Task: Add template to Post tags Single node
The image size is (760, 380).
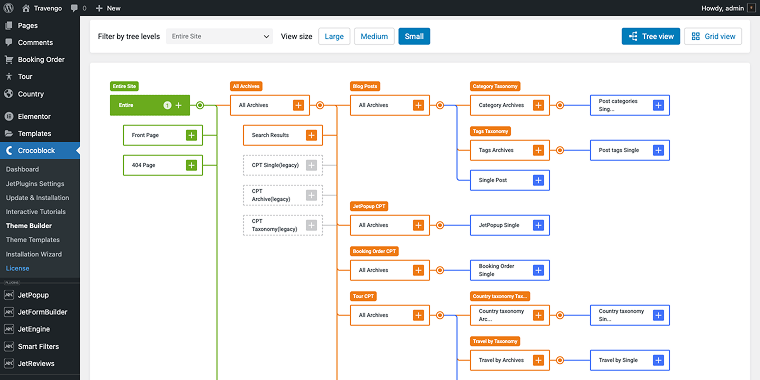Action: tap(658, 150)
